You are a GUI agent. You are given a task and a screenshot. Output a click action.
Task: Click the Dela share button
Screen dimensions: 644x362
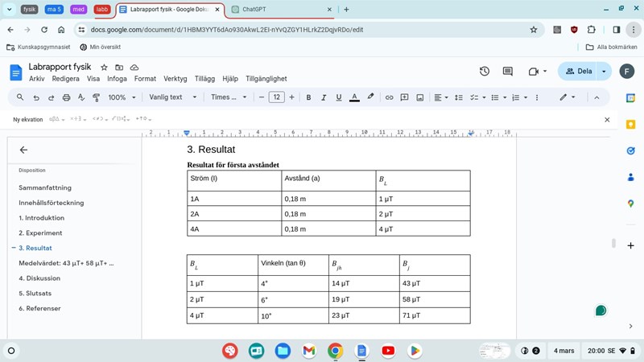coord(580,72)
